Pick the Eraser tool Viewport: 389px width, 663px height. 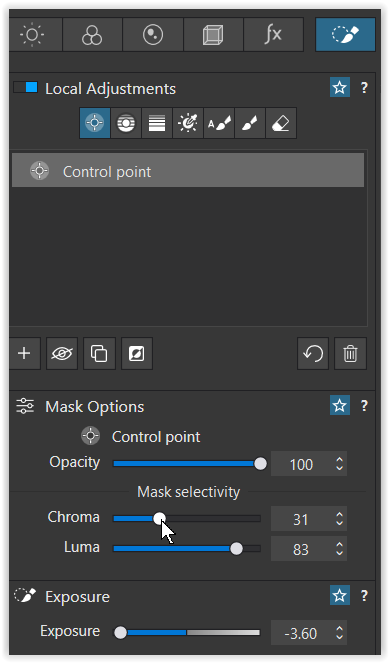point(281,123)
